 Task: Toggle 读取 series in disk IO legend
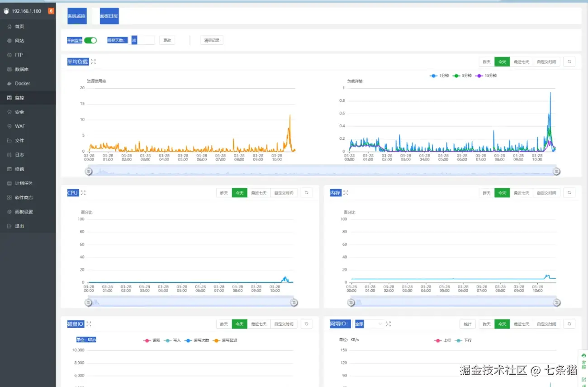(x=152, y=340)
